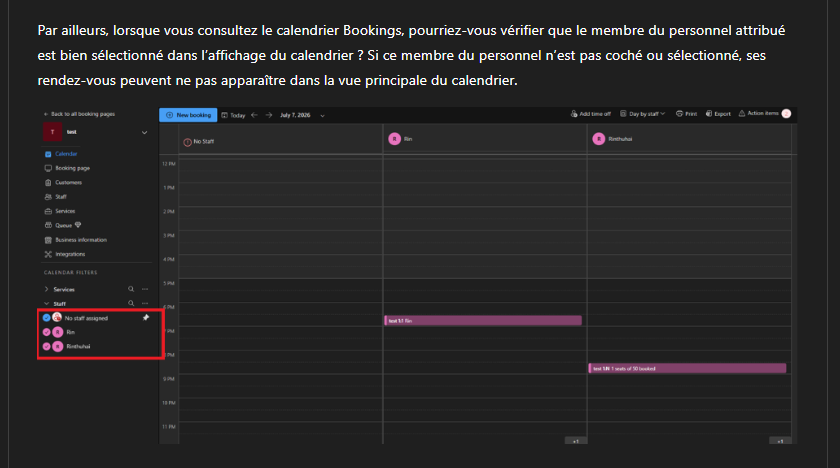Expand the Services filter section
This screenshot has height=468, width=840.
pos(46,289)
